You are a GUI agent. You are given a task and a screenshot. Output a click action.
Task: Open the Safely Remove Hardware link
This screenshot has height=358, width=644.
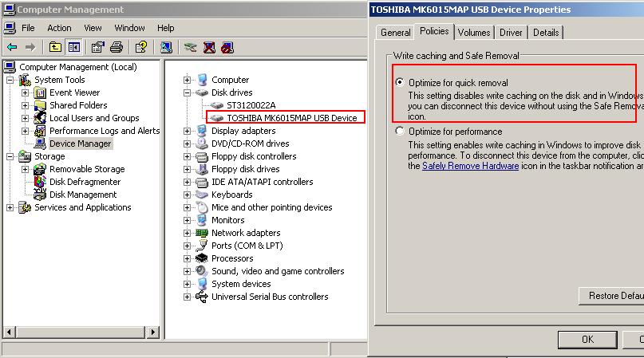click(x=470, y=166)
